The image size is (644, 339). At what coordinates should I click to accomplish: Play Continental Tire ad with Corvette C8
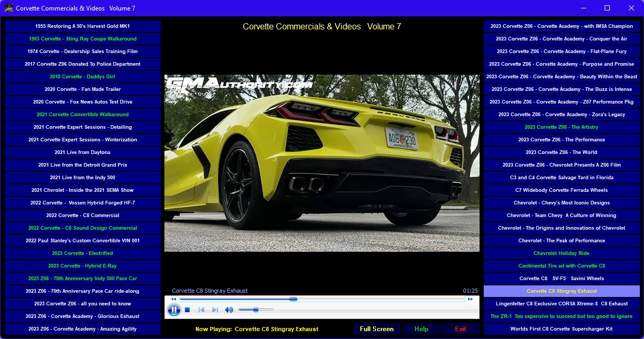pos(562,266)
